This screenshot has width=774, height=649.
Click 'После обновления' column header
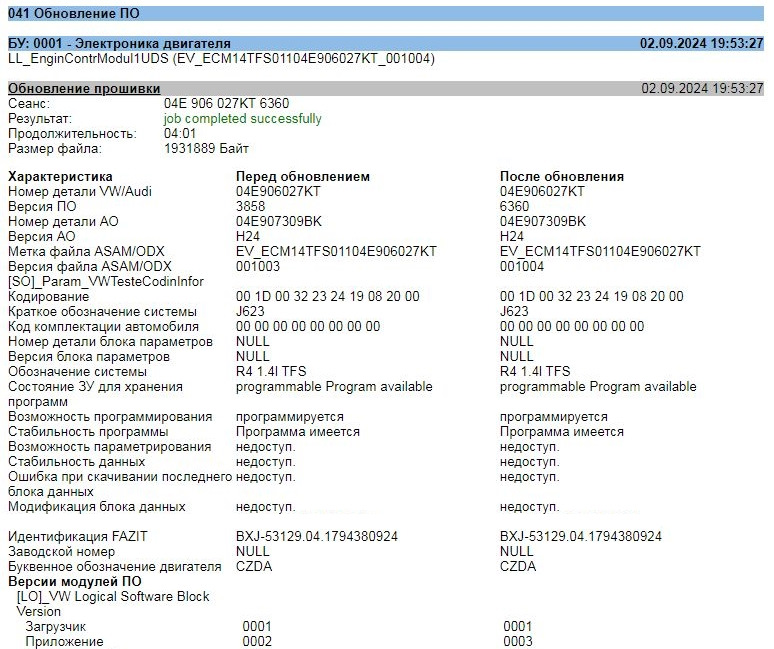pos(562,176)
